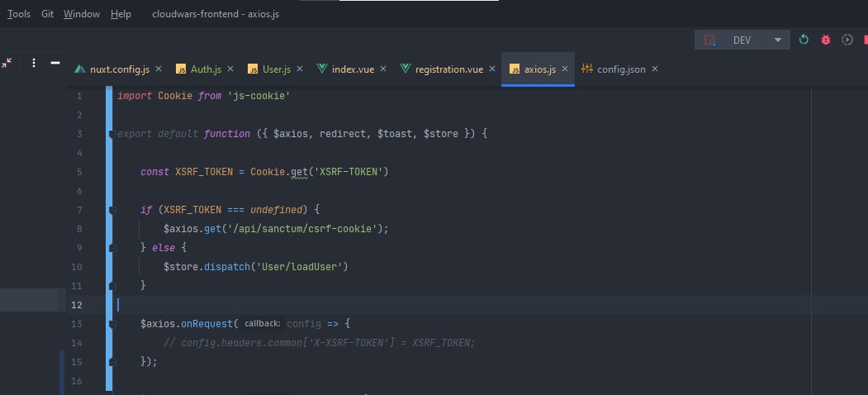Viewport: 868px width, 395px height.
Task: Open the Window menu
Action: (81, 14)
